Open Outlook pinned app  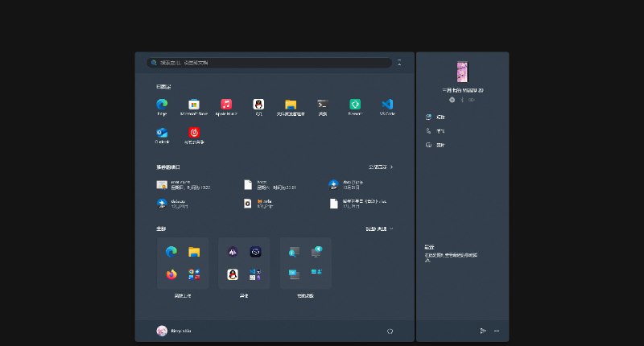tap(162, 134)
